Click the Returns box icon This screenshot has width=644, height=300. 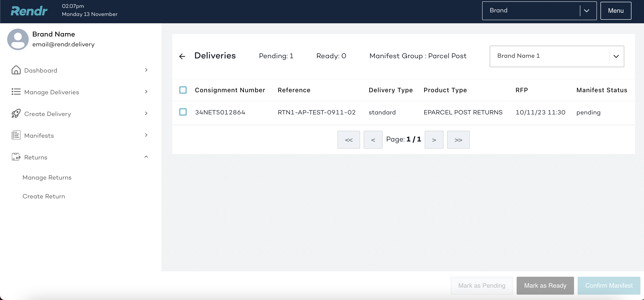pyautogui.click(x=16, y=157)
